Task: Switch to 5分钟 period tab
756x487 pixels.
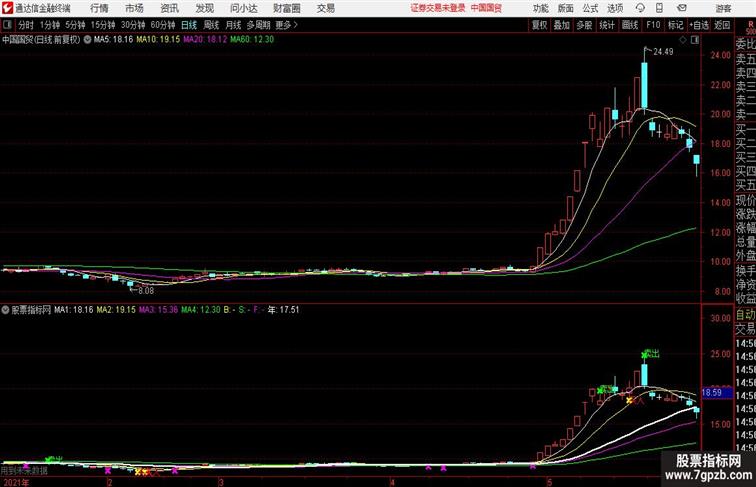Action: (75, 25)
